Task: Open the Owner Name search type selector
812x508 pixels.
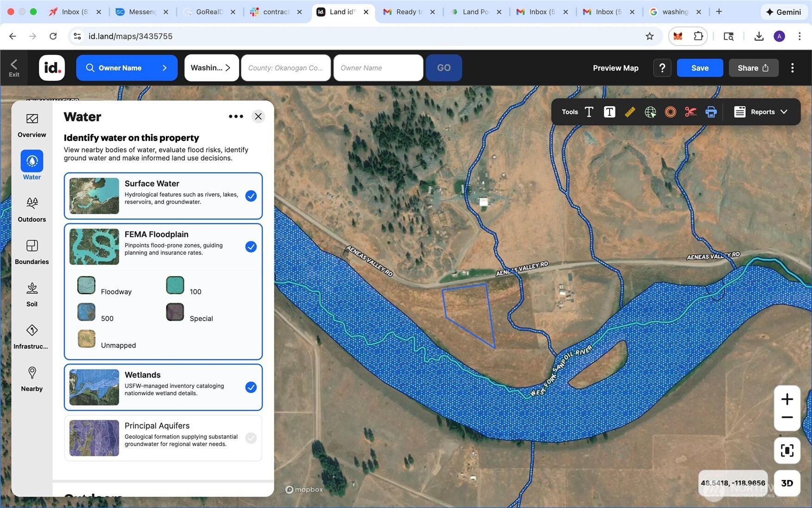Action: 127,68
